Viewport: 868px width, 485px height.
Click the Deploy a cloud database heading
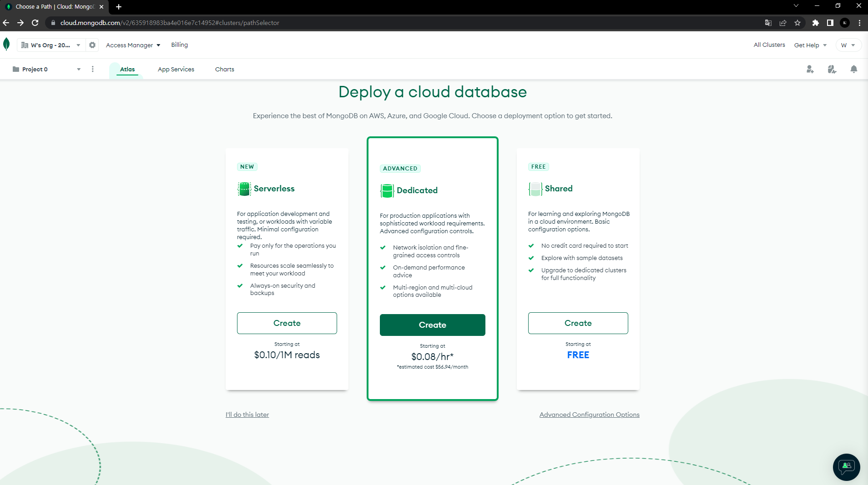[x=433, y=92]
